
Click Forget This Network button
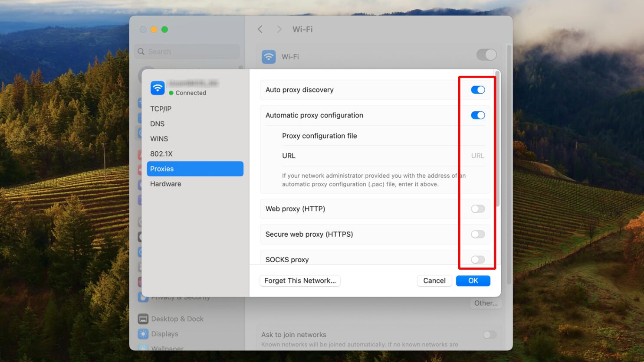point(300,281)
